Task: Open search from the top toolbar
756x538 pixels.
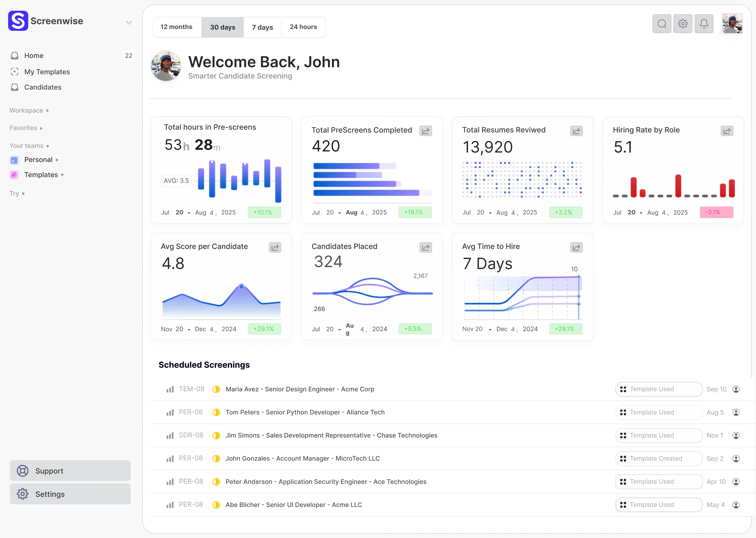Action: [x=661, y=23]
